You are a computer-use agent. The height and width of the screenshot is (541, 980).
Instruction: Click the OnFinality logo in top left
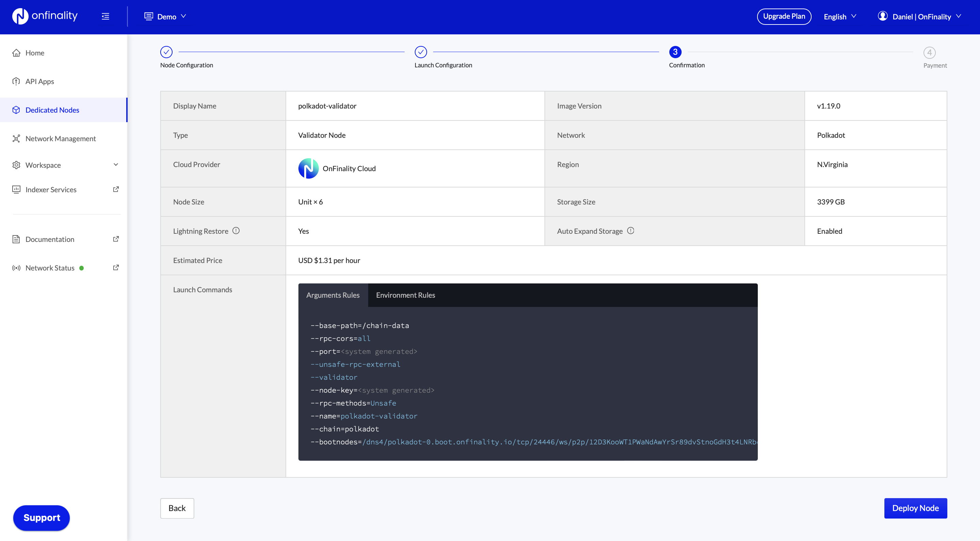tap(44, 16)
